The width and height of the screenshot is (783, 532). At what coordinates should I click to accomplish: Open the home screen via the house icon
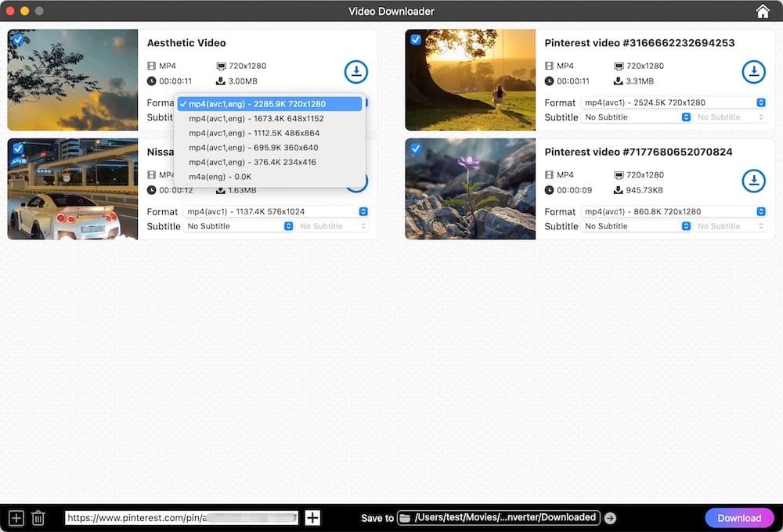coord(763,11)
